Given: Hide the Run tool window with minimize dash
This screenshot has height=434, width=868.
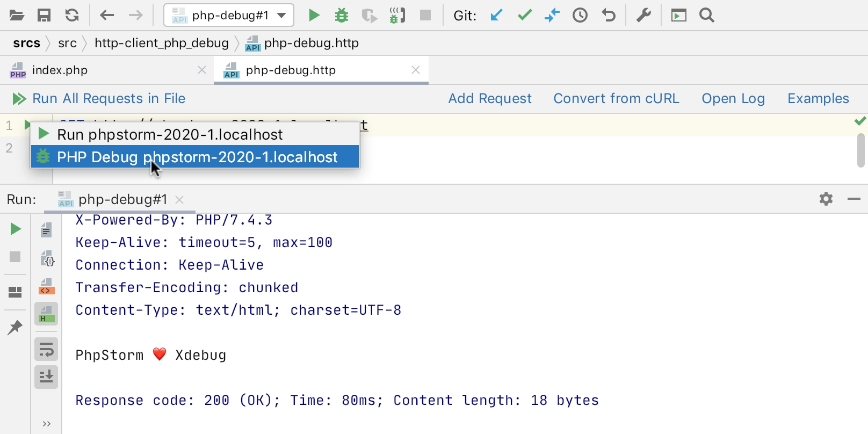Looking at the screenshot, I should tap(854, 199).
